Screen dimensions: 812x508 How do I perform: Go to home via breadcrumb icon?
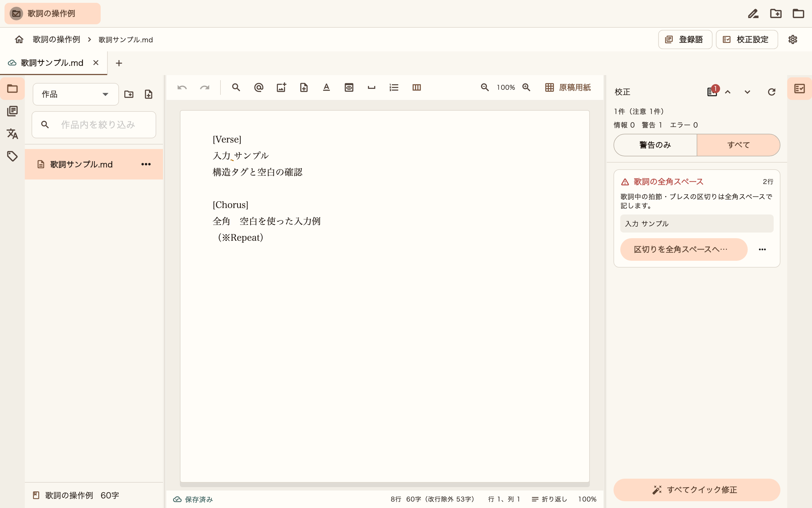[x=19, y=40]
